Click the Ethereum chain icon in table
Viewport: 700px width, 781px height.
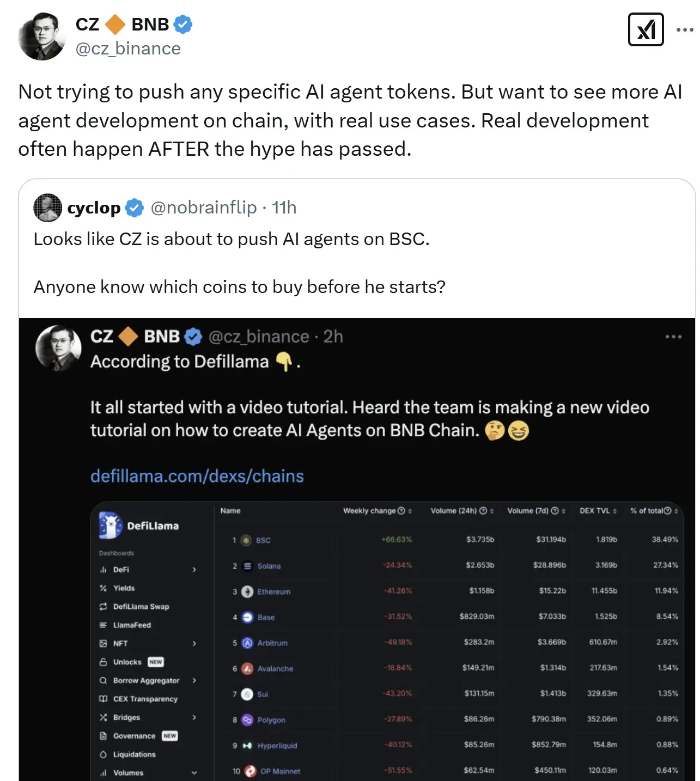pos(247,591)
